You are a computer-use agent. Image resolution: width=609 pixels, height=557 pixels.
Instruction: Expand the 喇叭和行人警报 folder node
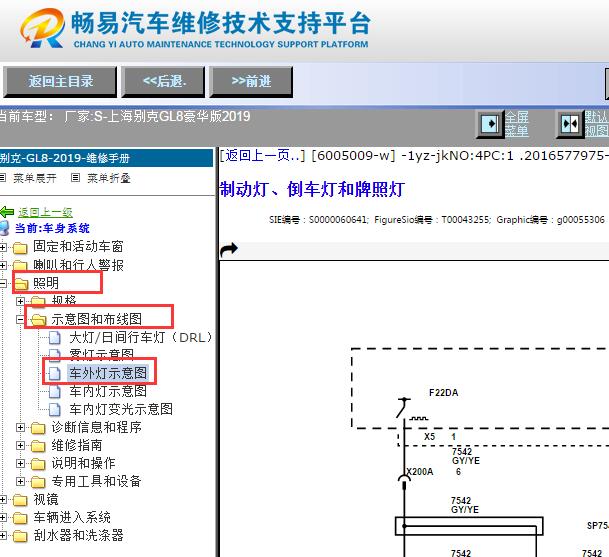coord(3,265)
